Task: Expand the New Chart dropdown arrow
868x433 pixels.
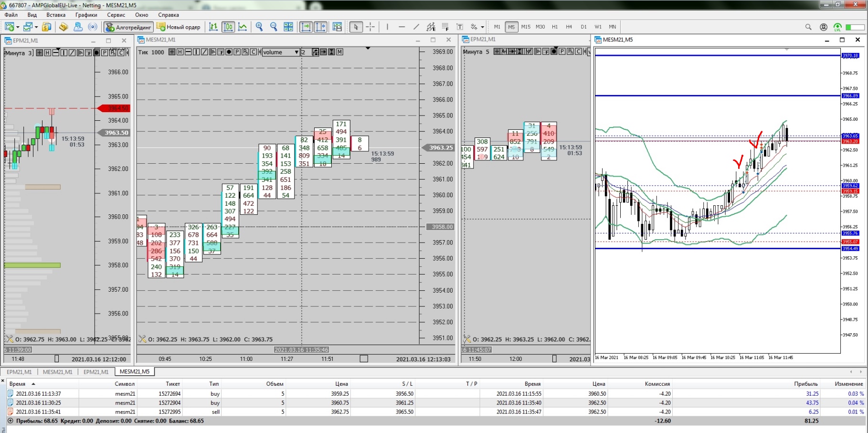Action: 18,27
